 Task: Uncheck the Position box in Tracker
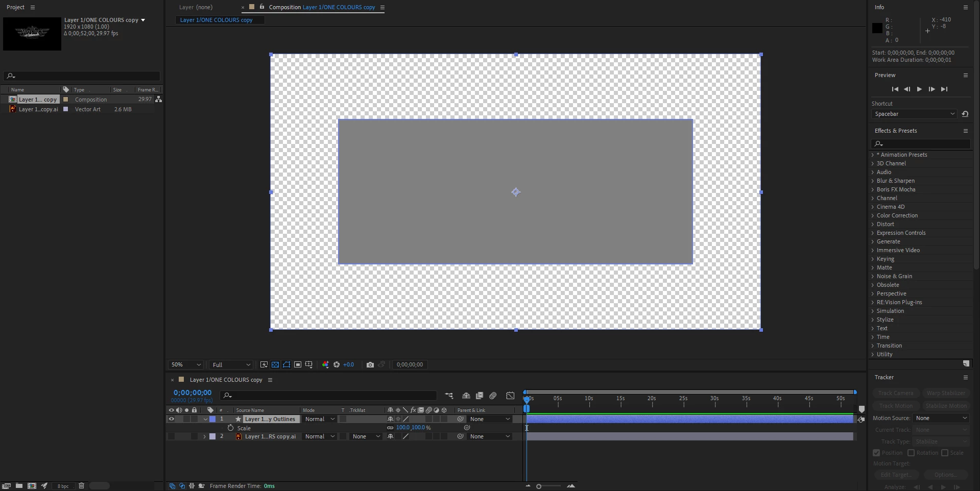(x=876, y=453)
